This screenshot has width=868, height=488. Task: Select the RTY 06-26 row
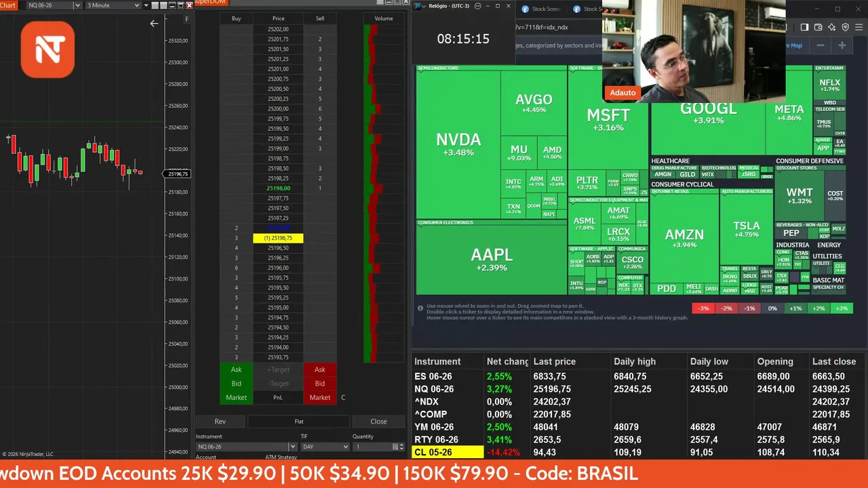tap(639, 440)
